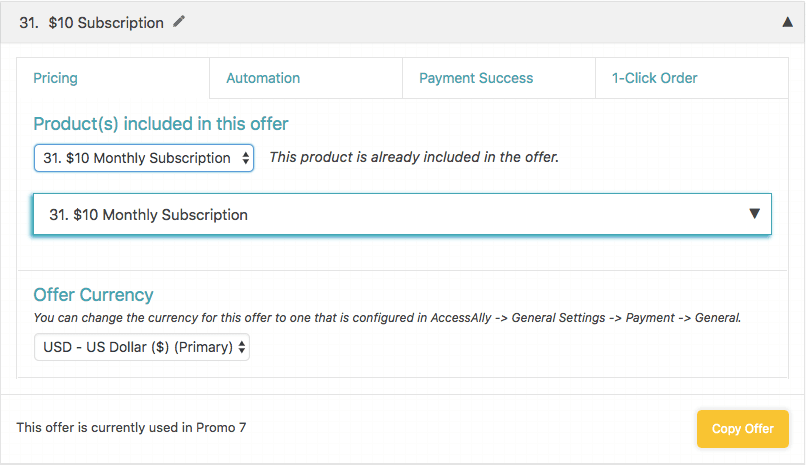Click the gray header bar of offer 31
Image resolution: width=806 pixels, height=465 pixels.
click(402, 22)
